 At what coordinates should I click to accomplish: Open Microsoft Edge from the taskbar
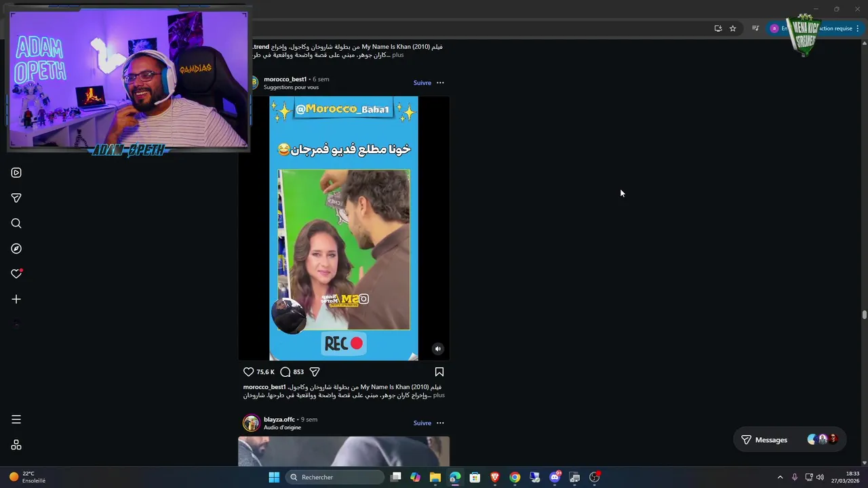(455, 477)
